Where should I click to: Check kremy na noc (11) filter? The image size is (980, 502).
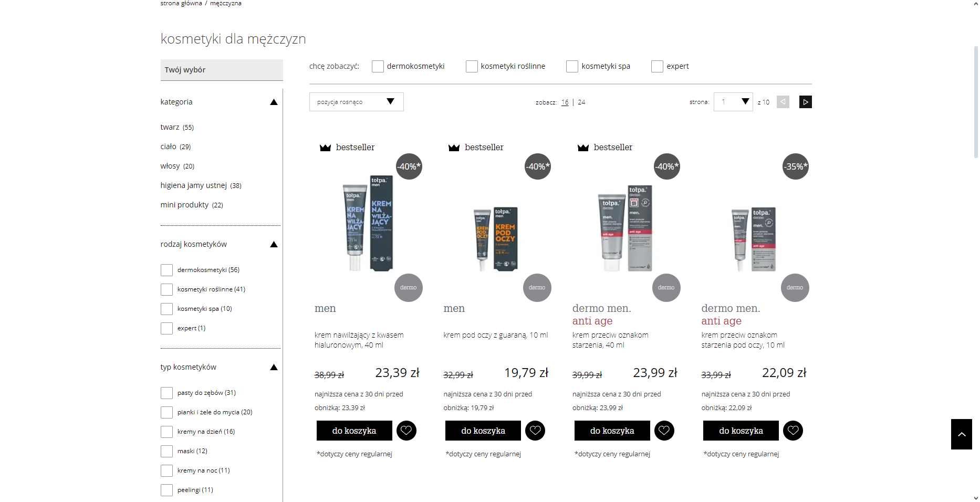click(166, 470)
